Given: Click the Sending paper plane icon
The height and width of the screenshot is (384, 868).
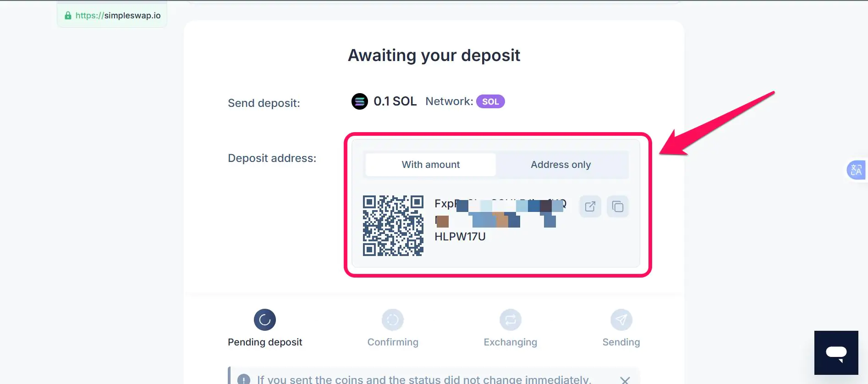Looking at the screenshot, I should pos(621,319).
